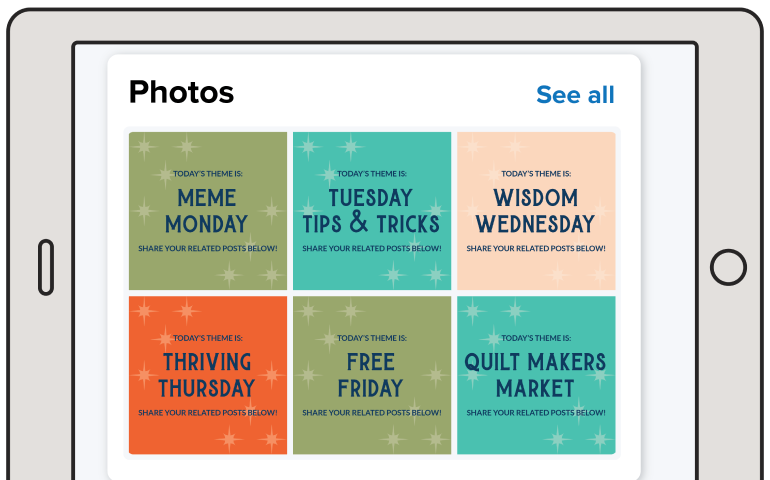Image resolution: width=770 pixels, height=480 pixels.
Task: Click "Share your related posts" under Free Friday
Action: (x=371, y=412)
